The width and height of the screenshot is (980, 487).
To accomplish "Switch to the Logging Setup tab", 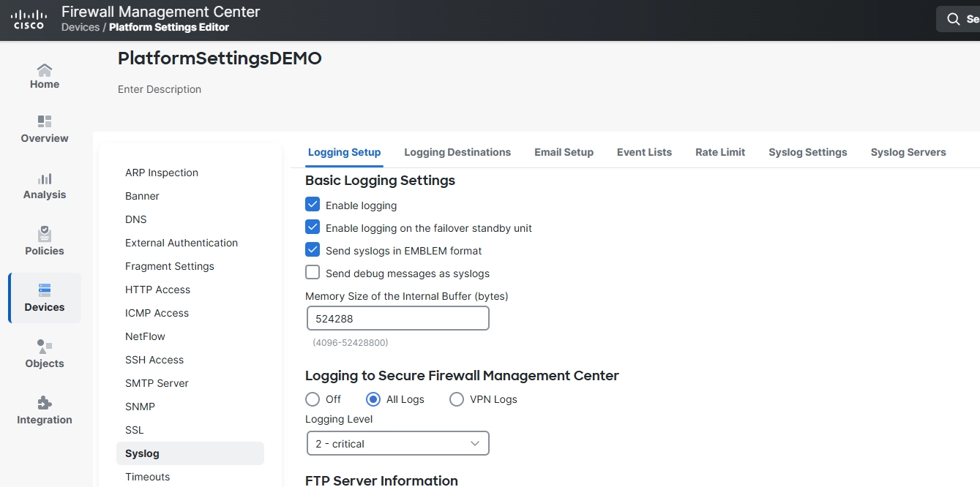I will pos(344,152).
